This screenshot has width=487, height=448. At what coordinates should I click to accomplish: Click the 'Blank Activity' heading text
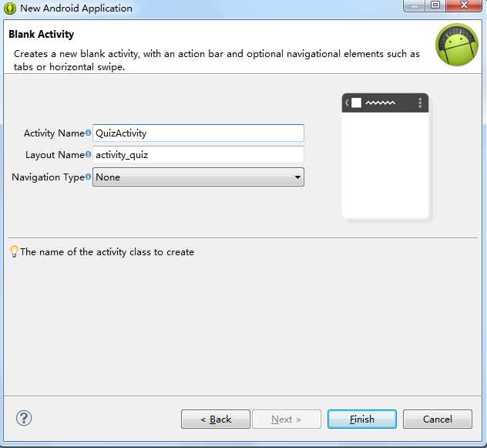pyautogui.click(x=42, y=34)
